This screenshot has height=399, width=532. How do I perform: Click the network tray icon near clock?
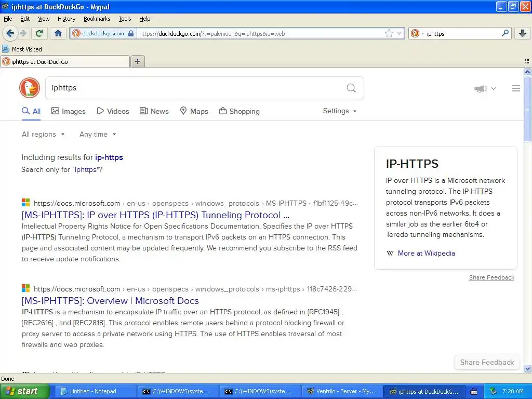coord(494,391)
